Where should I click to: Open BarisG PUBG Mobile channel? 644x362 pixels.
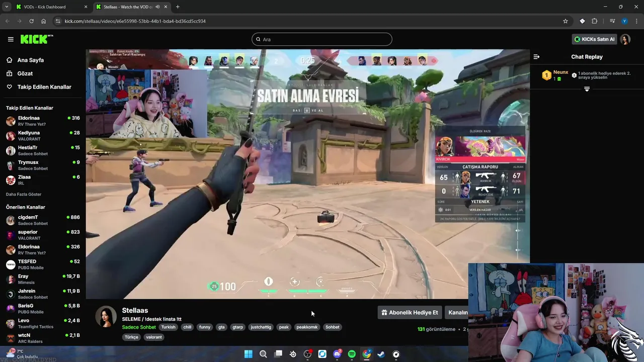point(43,309)
